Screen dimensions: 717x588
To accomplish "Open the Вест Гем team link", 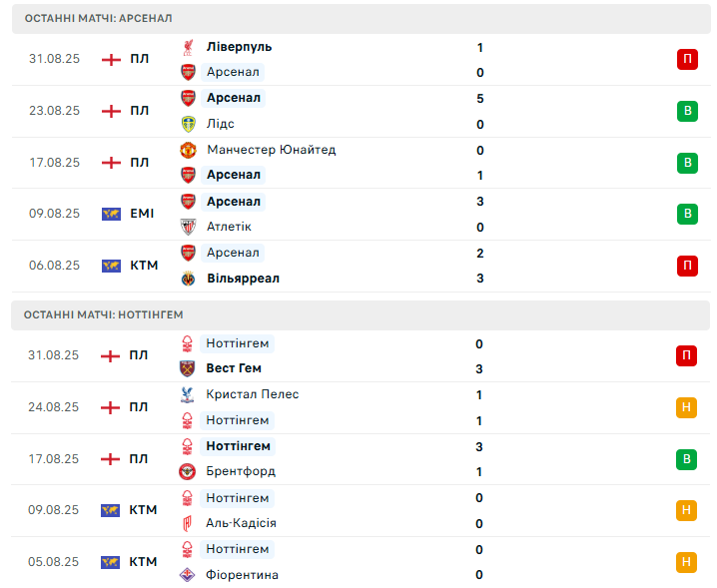I will (234, 368).
